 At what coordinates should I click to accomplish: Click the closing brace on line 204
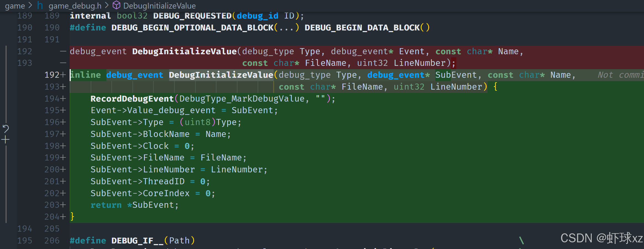click(72, 217)
